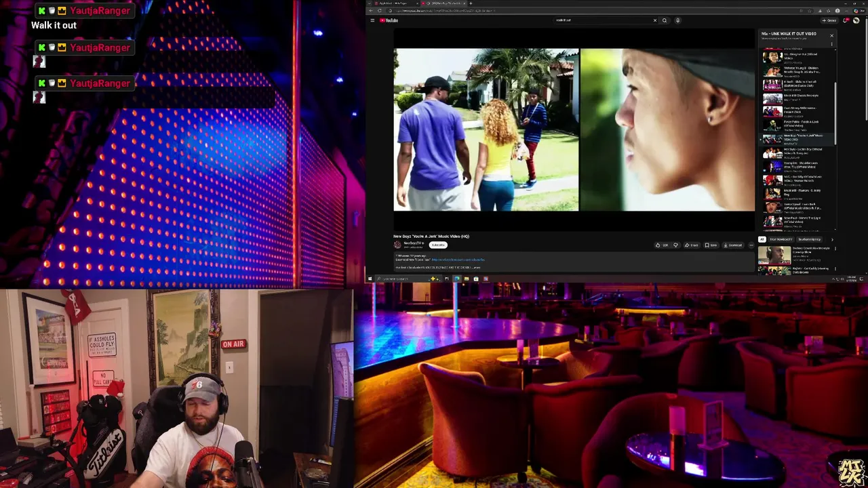This screenshot has width=868, height=488.
Task: Open Mix playlist three-dot options menu
Action: pyautogui.click(x=831, y=44)
